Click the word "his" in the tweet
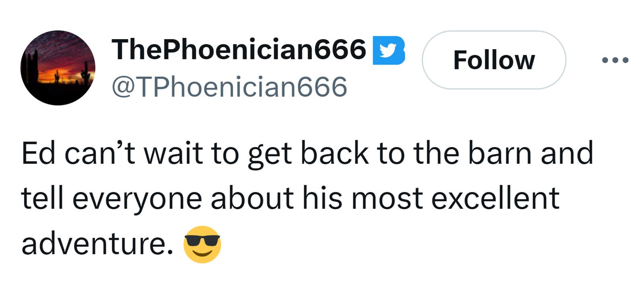The image size is (644, 295). pyautogui.click(x=322, y=198)
